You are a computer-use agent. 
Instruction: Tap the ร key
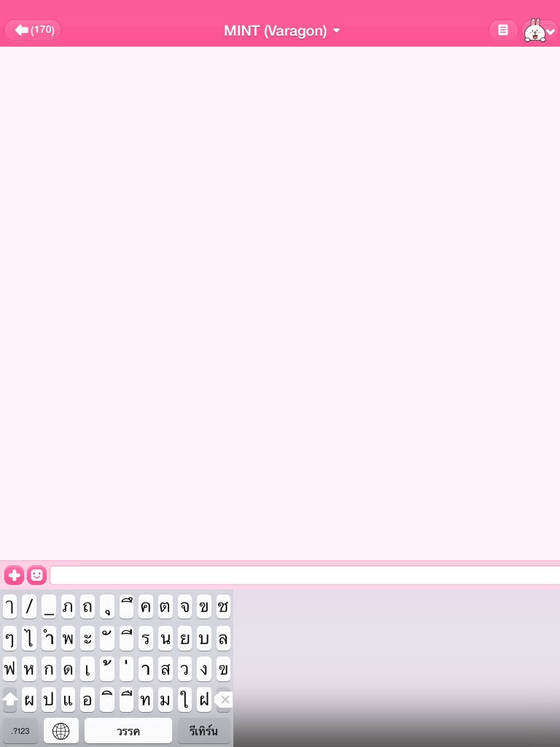(x=146, y=638)
